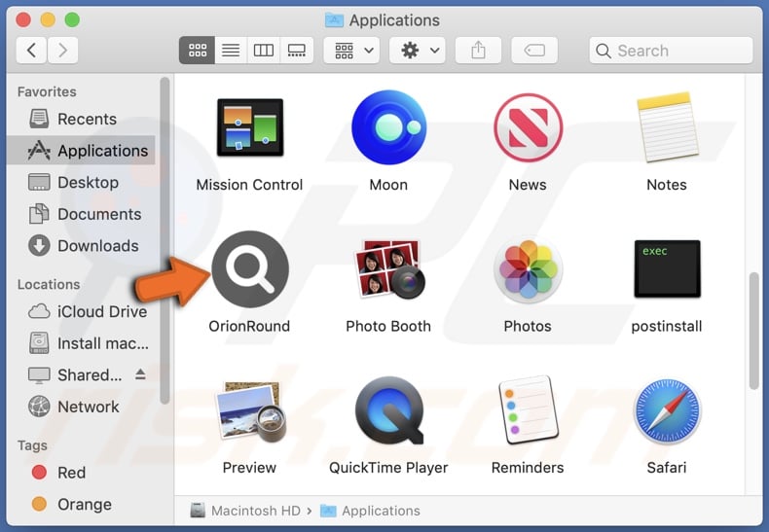Image resolution: width=769 pixels, height=532 pixels.
Task: Click the "Mission Control" label
Action: tap(249, 185)
